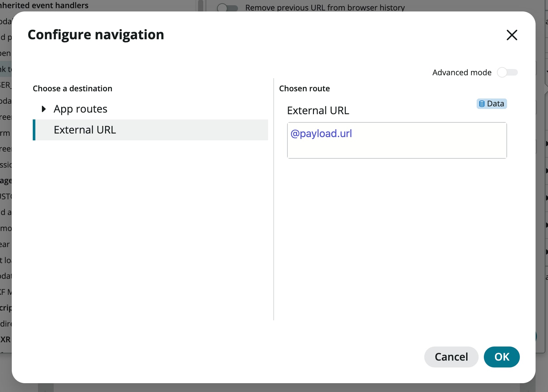Confirm navigation settings with OK
This screenshot has width=548, height=392.
tap(502, 357)
